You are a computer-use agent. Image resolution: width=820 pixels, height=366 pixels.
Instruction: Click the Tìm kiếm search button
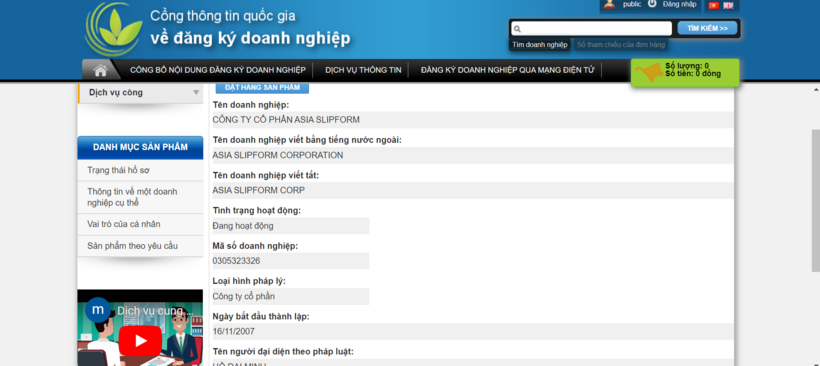[x=707, y=28]
